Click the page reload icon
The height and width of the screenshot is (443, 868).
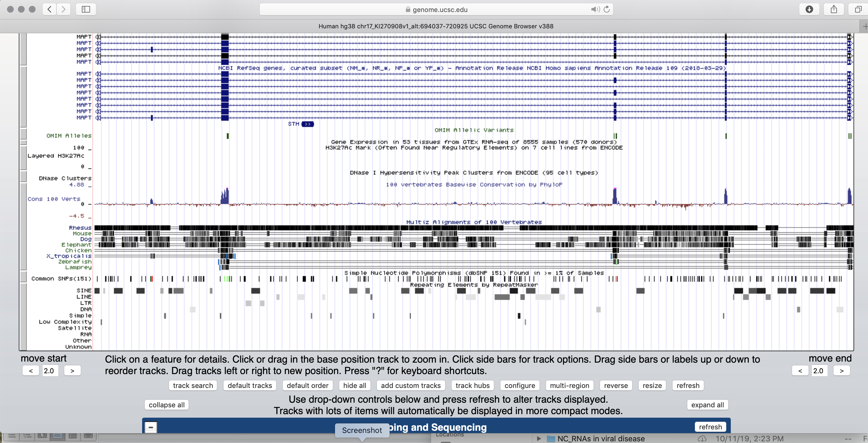point(606,9)
